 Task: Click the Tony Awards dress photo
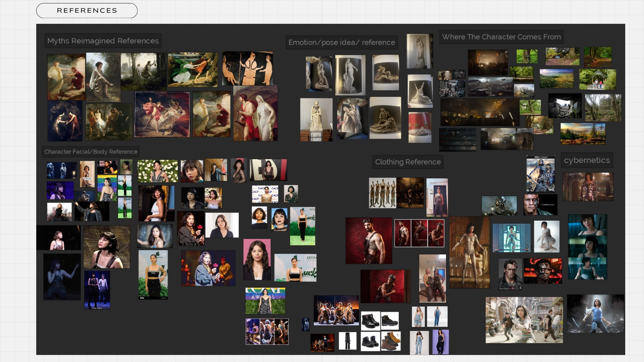[x=265, y=301]
